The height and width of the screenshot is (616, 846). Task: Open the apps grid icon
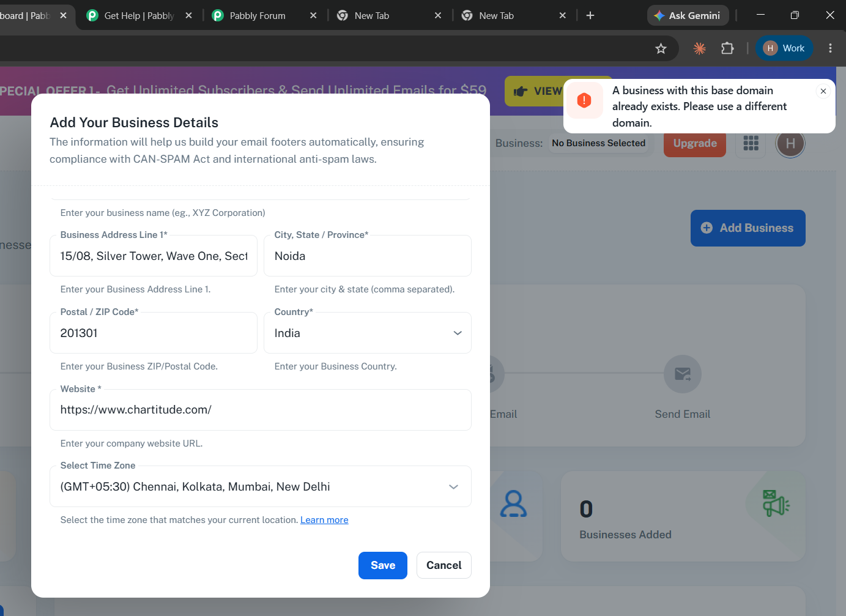point(751,143)
